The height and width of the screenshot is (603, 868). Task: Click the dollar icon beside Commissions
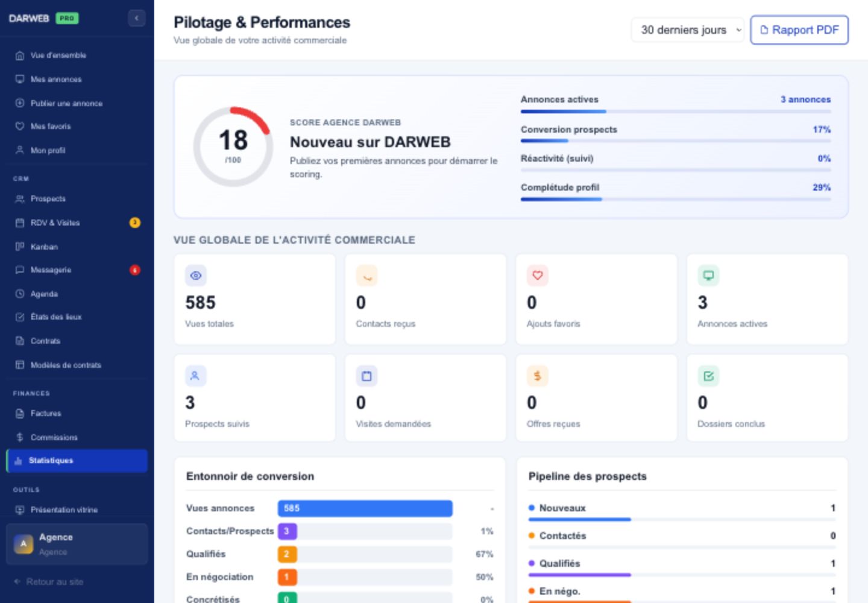point(20,437)
